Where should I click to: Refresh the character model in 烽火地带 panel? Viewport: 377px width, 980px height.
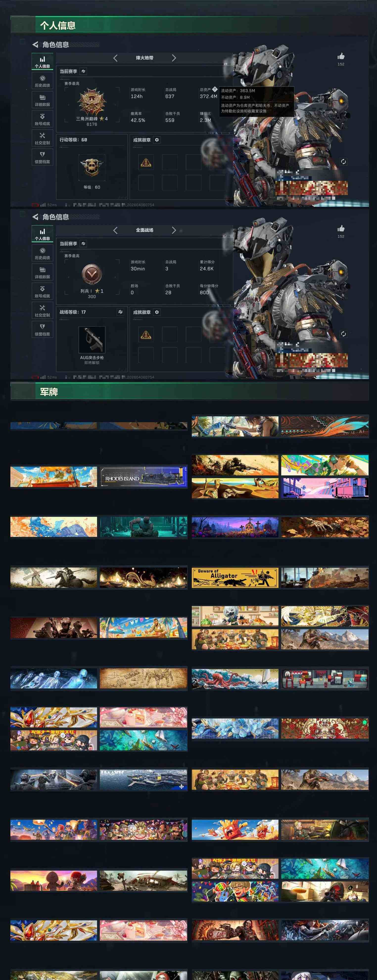pos(343,162)
